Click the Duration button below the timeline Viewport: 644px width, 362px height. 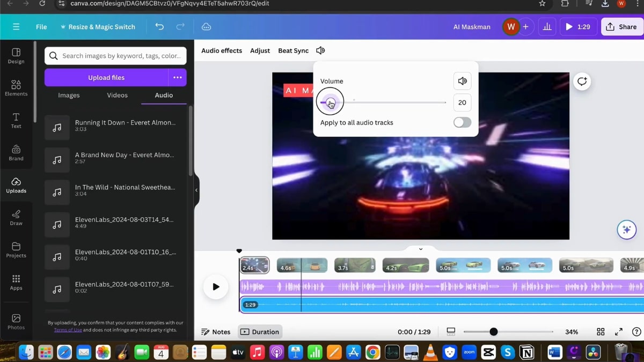260,331
